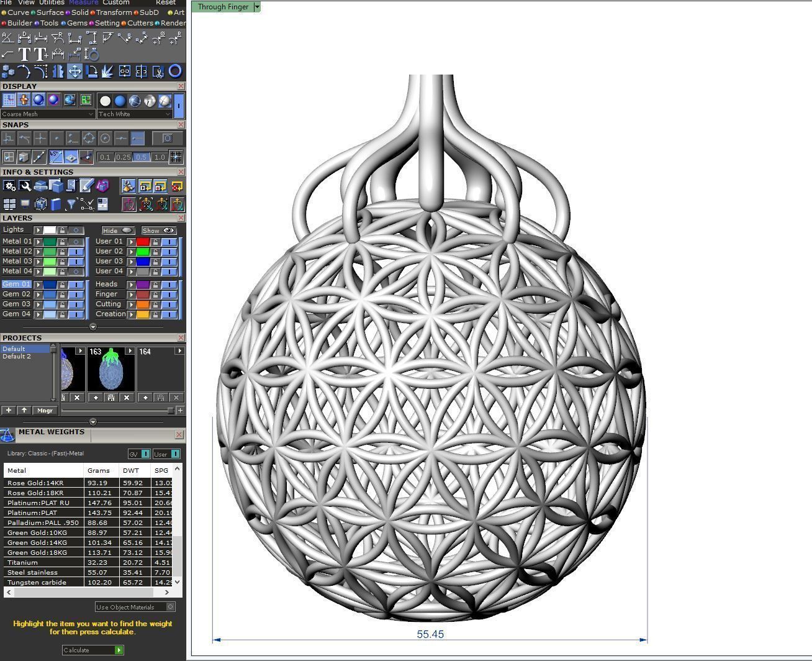
Task: Toggle the GV library switch
Action: pyautogui.click(x=140, y=454)
